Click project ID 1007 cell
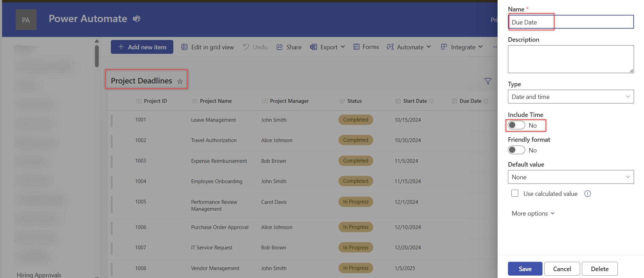 141,248
